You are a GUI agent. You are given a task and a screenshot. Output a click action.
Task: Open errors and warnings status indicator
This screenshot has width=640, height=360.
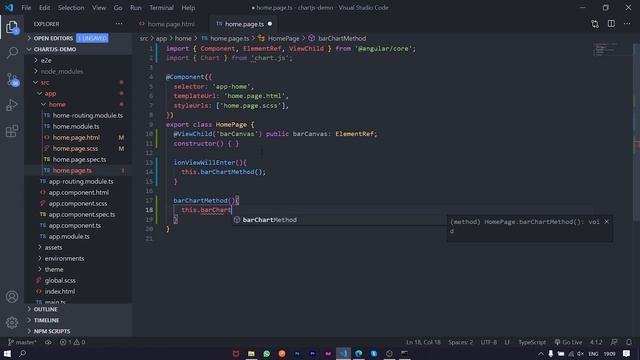point(72,342)
